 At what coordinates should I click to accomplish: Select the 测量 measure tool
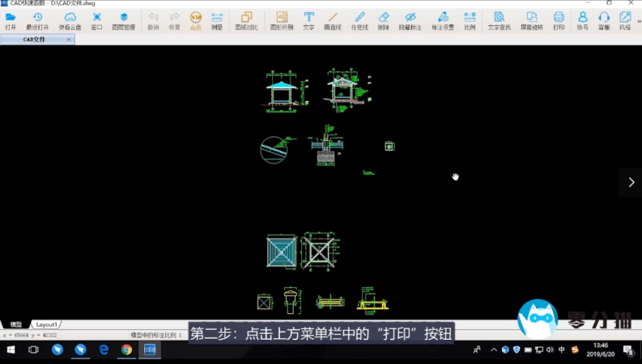point(216,20)
